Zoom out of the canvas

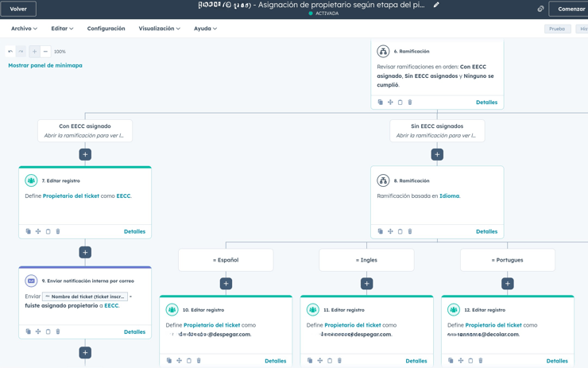[x=45, y=52]
